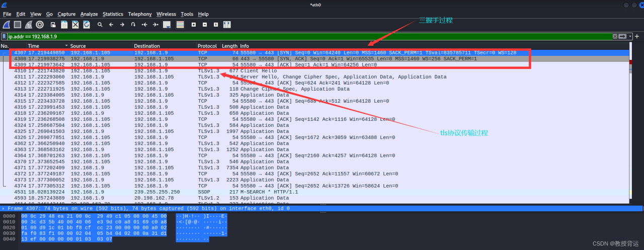The height and width of the screenshot is (250, 644).
Task: Open recent display filters dropdown
Action: (x=630, y=37)
